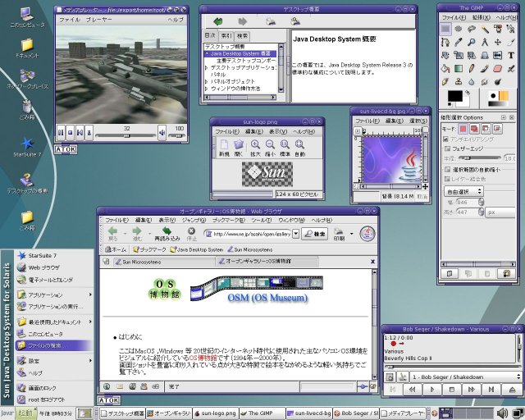The height and width of the screenshot is (420, 525).
Task: Click the eject button in music player
Action: coord(512,390)
